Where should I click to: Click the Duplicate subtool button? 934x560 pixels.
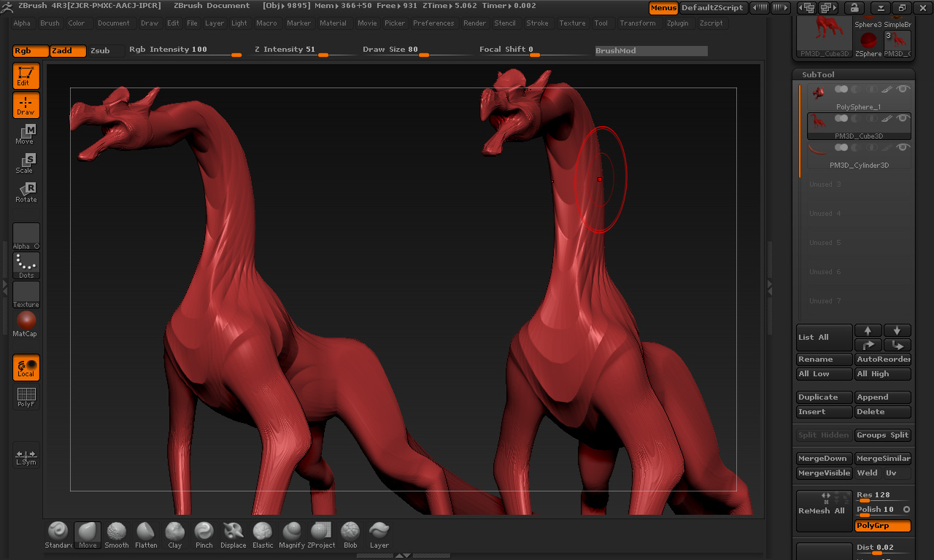(824, 397)
